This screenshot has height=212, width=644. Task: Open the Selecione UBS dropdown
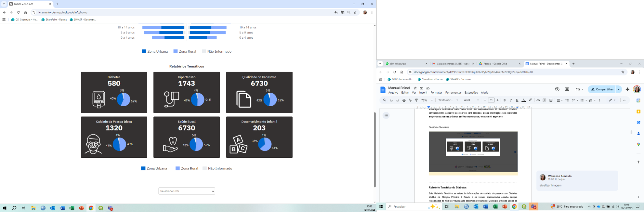[187, 191]
